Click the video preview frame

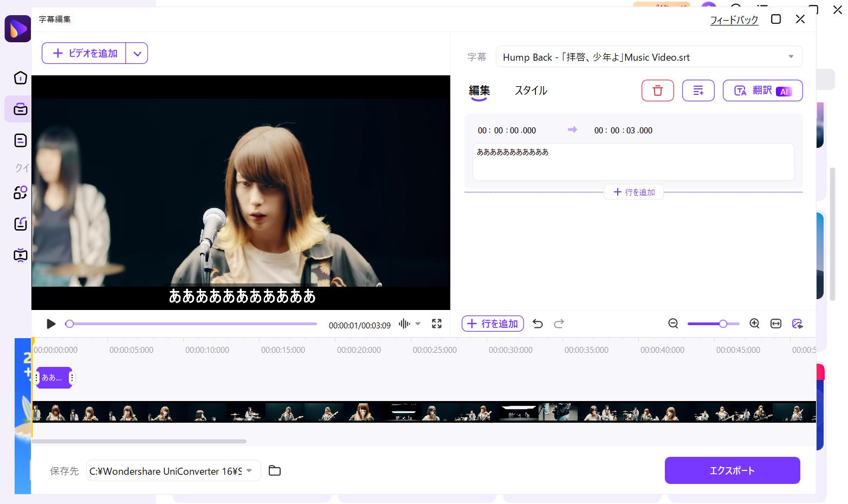[x=241, y=192]
